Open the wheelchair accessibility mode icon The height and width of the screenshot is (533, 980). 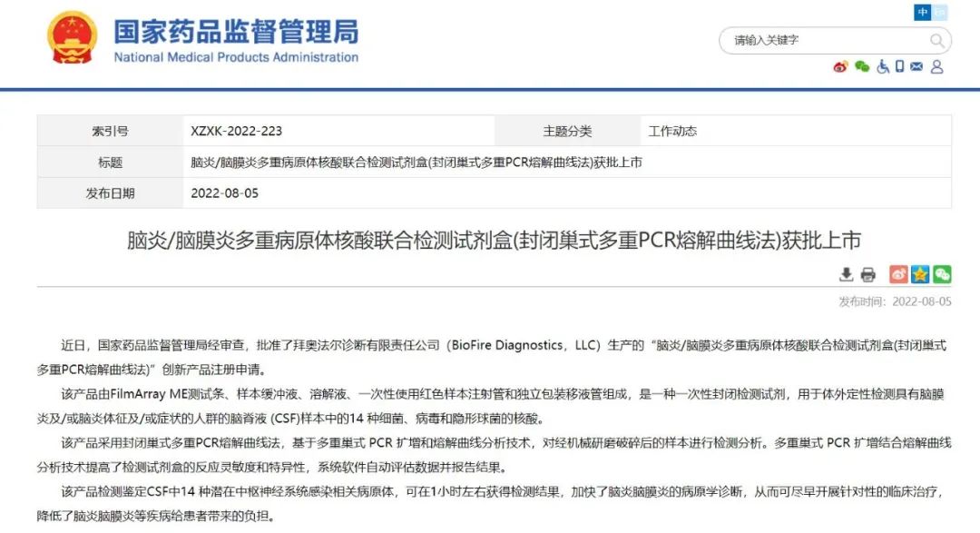coord(882,67)
